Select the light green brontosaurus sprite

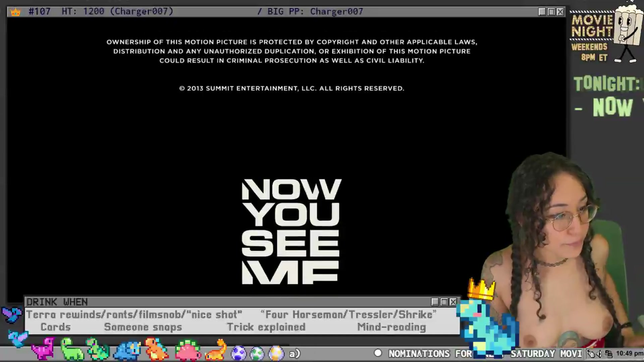[72, 349]
